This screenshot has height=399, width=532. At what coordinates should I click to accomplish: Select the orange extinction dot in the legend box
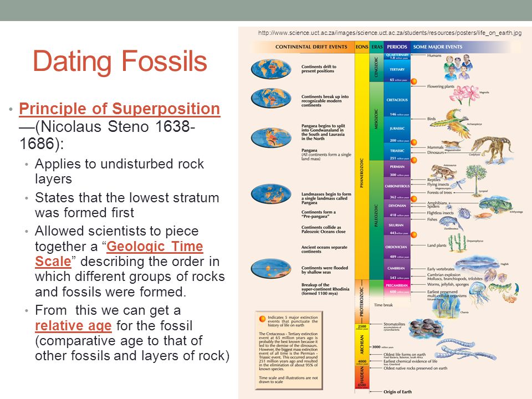[262, 319]
